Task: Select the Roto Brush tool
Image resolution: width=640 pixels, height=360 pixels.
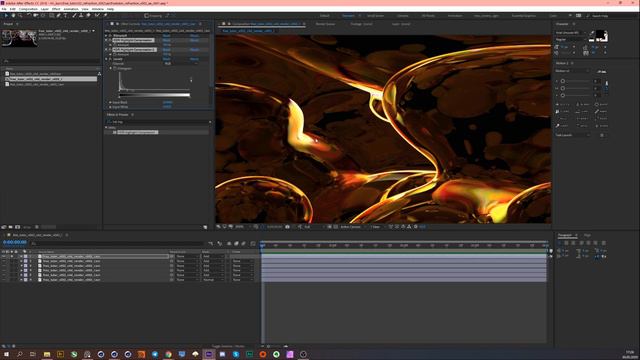Action: [x=97, y=16]
